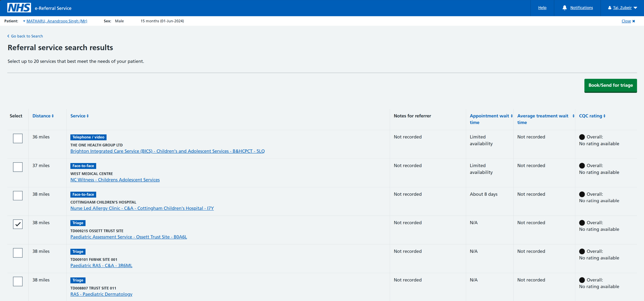Viewport: 644px width, 301px height.
Task: Click the CQC rating sort arrows
Action: click(x=604, y=116)
